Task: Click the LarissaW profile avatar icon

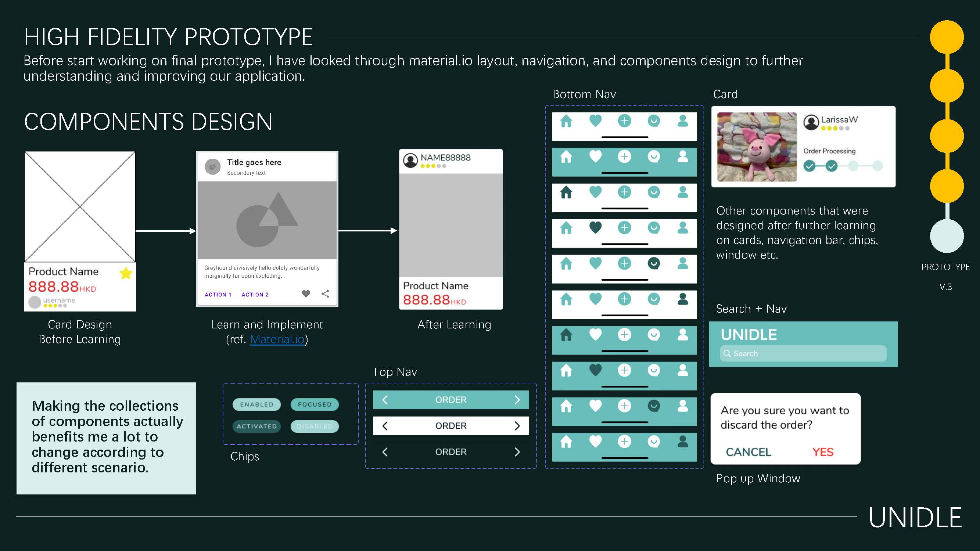Action: point(811,122)
